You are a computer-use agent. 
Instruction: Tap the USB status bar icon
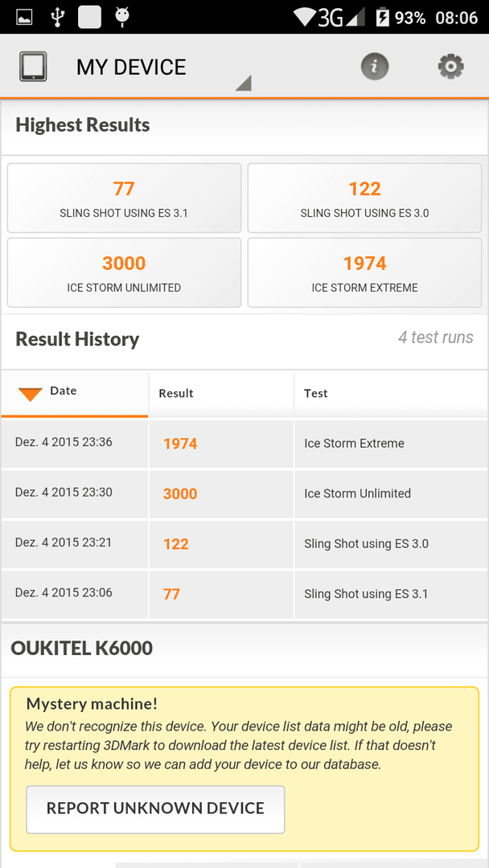pos(58,17)
